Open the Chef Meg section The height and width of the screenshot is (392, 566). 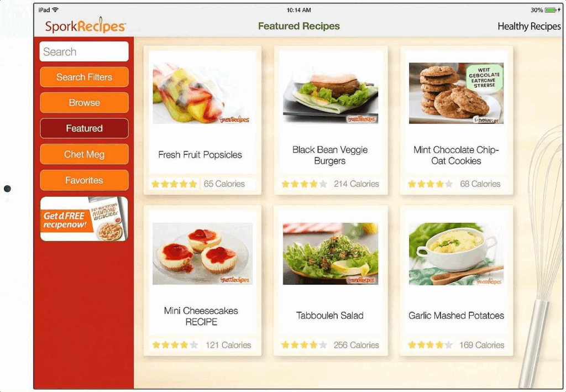click(x=84, y=154)
